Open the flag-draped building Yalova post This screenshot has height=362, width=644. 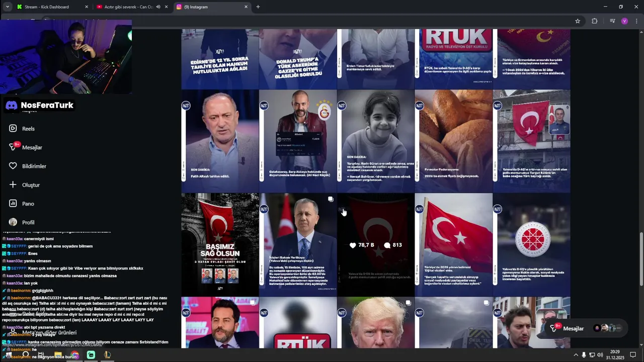pyautogui.click(x=532, y=141)
